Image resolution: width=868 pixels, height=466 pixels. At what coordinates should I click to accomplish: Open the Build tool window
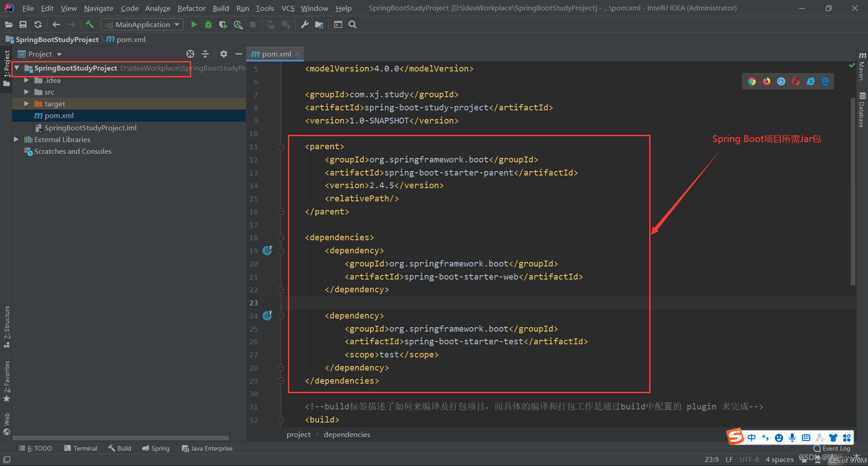click(x=120, y=448)
